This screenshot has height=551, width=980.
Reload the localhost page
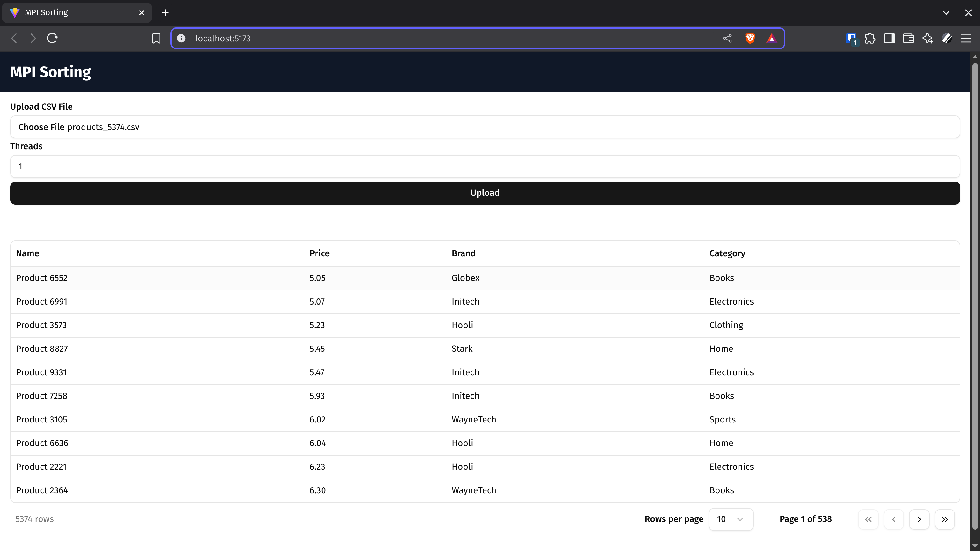tap(52, 38)
